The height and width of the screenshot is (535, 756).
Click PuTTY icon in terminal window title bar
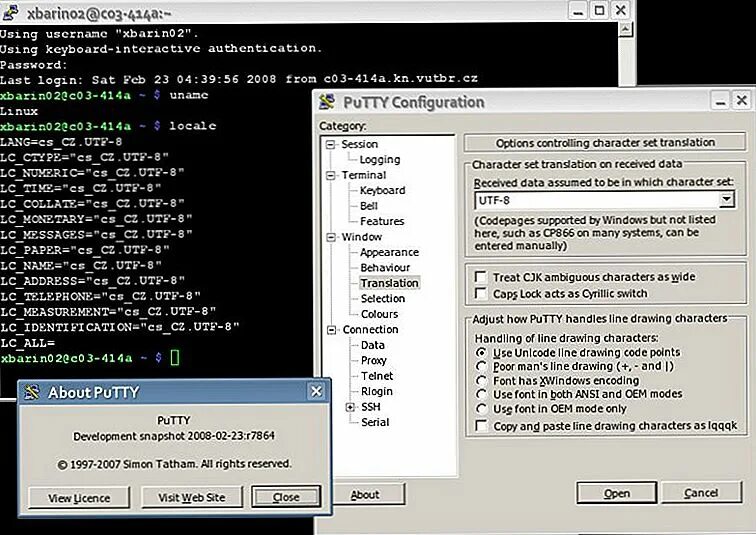11,12
